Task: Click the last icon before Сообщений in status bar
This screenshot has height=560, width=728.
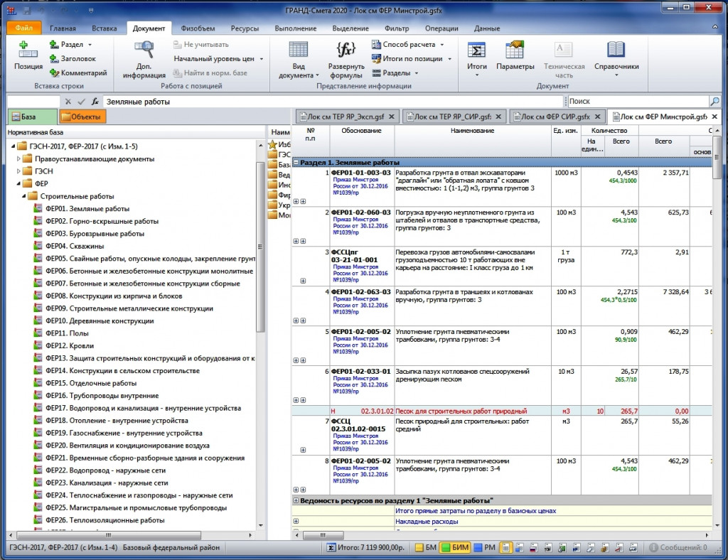Action: (x=633, y=547)
